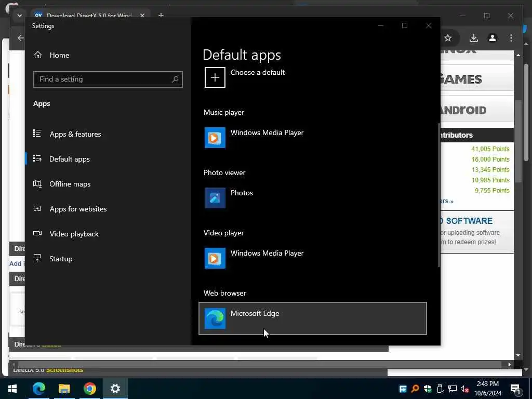
Task: Click the plus icon to choose a default
Action: click(215, 77)
